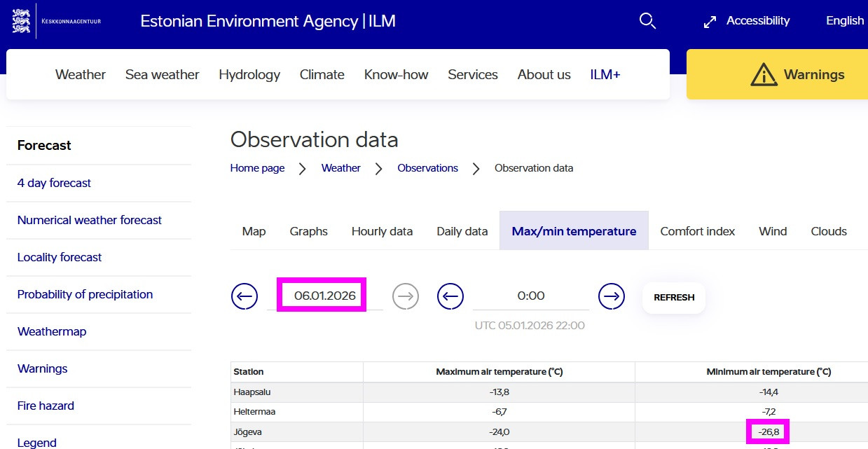868x449 pixels.
Task: Open the Hydrology menu
Action: click(x=249, y=74)
